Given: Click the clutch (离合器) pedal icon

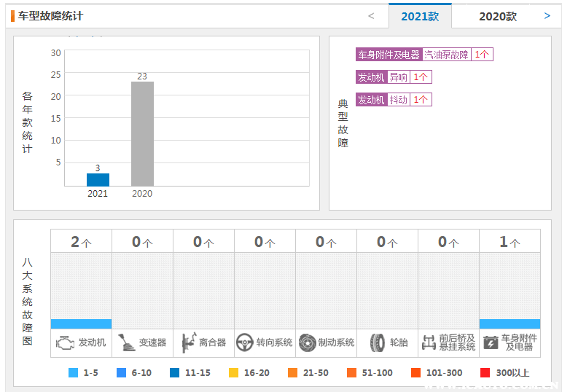Looking at the screenshot, I should (187, 342).
